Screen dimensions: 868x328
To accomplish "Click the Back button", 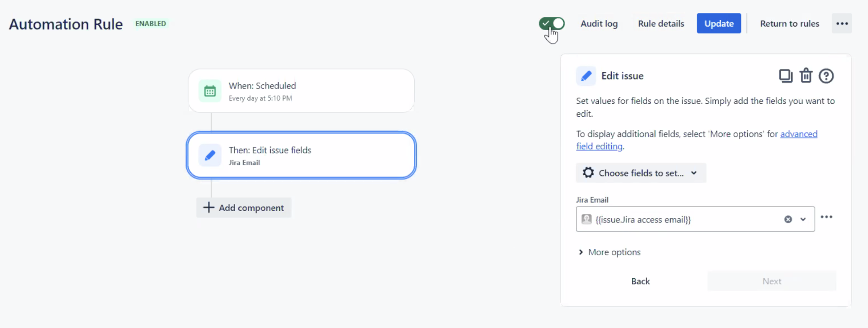I will pos(640,281).
